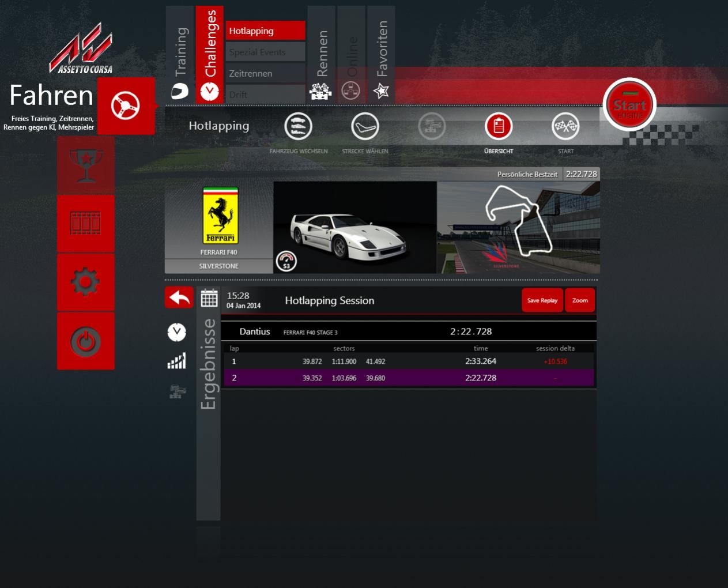
Task: Select the Zeitrennen menu entry
Action: click(x=265, y=73)
